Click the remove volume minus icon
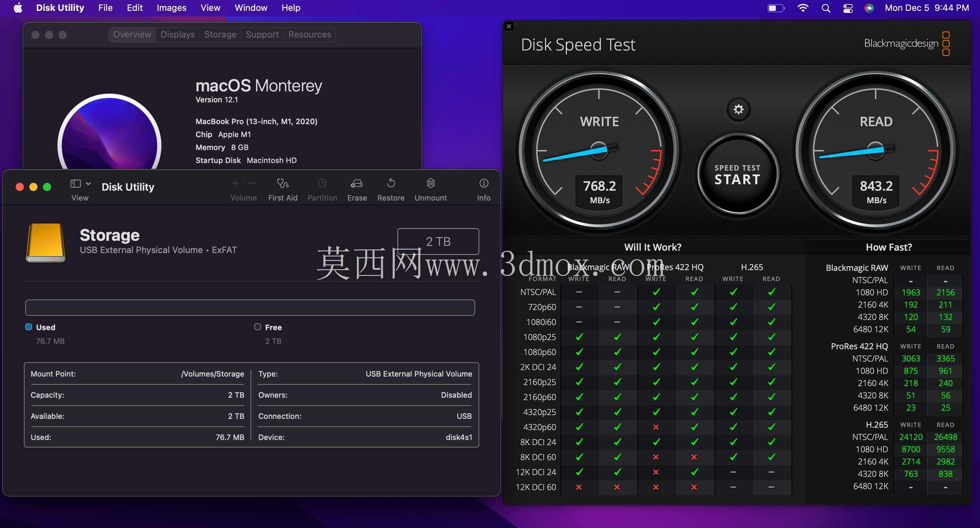 pos(253,184)
